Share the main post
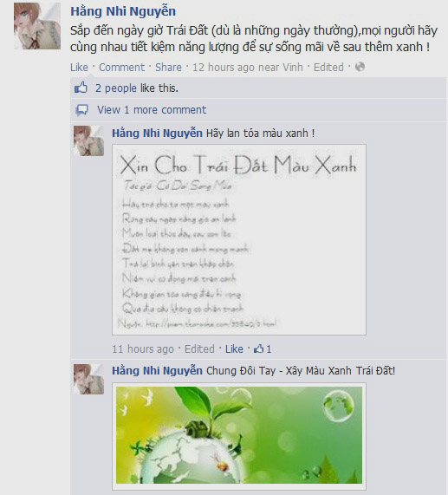The width and height of the screenshot is (448, 495). [x=168, y=68]
